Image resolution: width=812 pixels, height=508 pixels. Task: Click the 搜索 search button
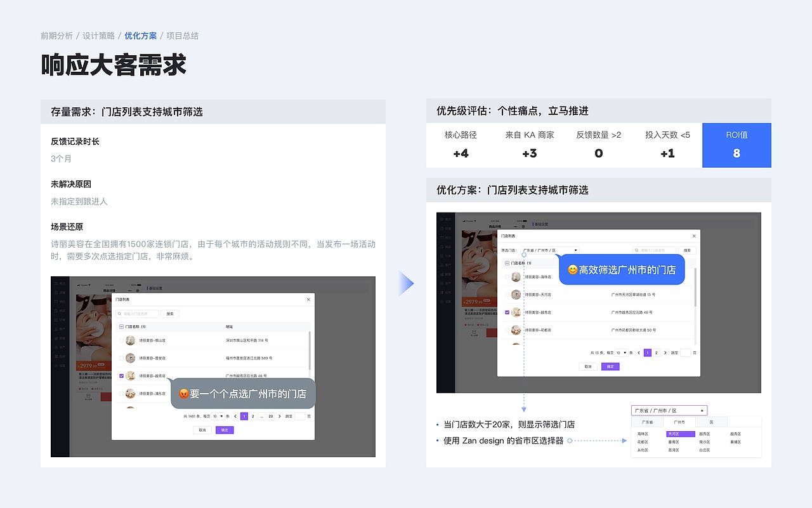(x=688, y=250)
